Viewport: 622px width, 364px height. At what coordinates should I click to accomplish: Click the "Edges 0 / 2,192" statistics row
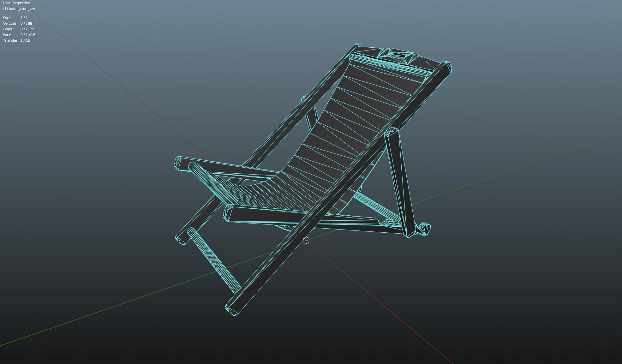click(x=19, y=29)
